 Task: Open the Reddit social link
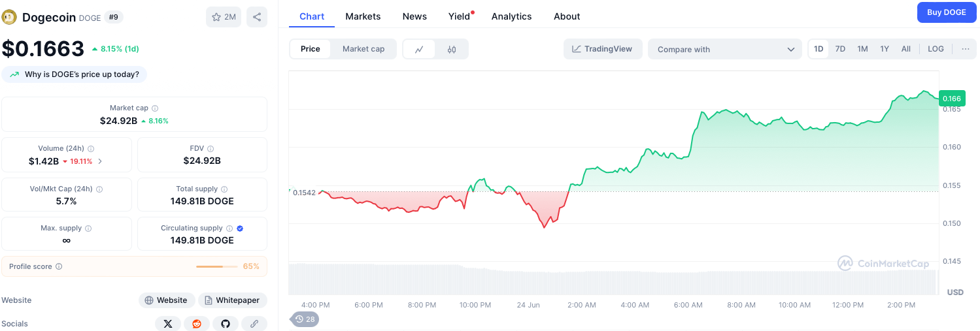point(197,323)
